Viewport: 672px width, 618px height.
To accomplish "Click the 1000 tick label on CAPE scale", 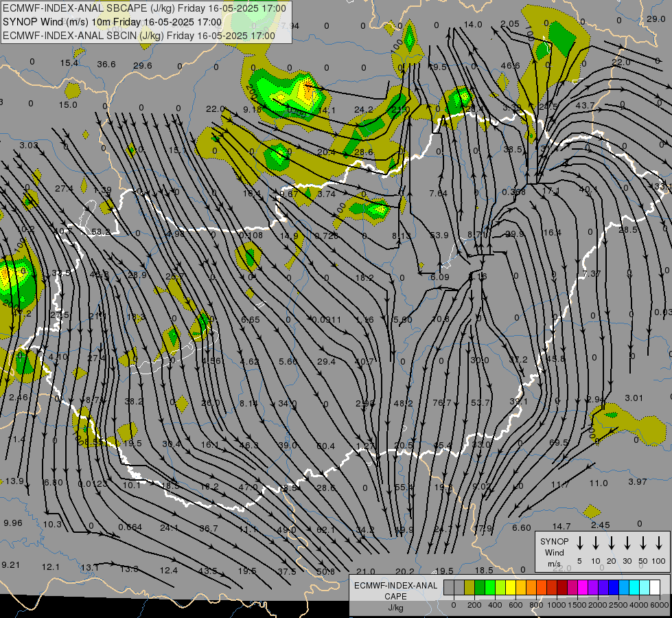I will tap(557, 605).
